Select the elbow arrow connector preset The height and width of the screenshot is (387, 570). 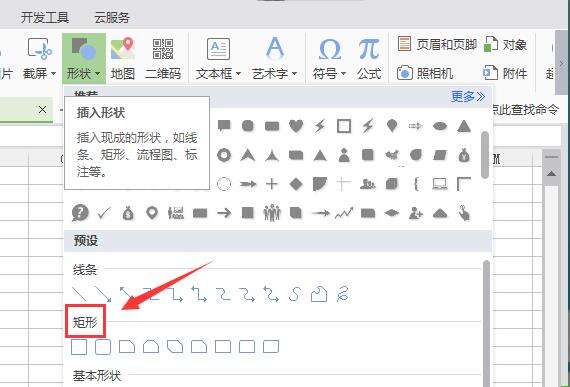point(175,294)
